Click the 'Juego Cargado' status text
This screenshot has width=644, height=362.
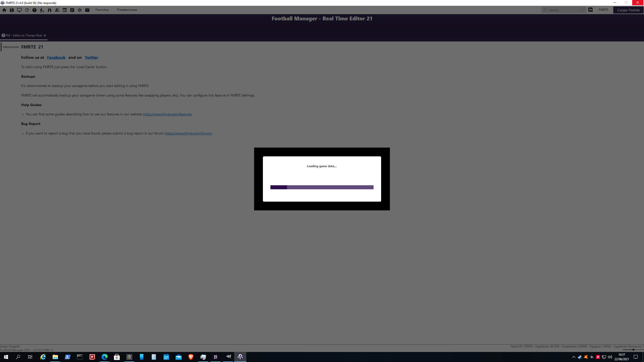(x=10, y=346)
